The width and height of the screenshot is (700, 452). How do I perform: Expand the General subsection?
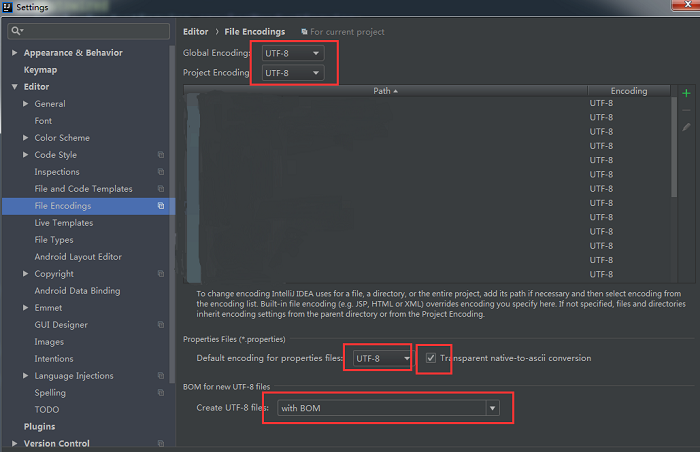click(25, 104)
